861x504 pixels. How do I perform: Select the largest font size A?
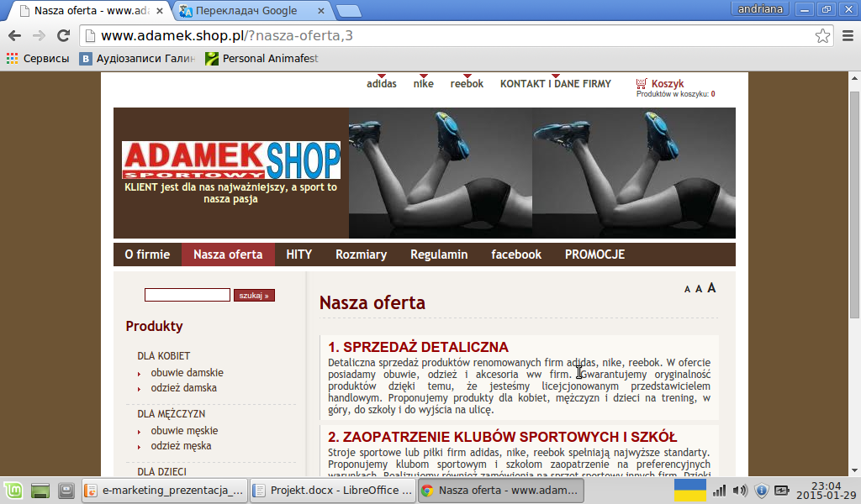[x=711, y=288]
